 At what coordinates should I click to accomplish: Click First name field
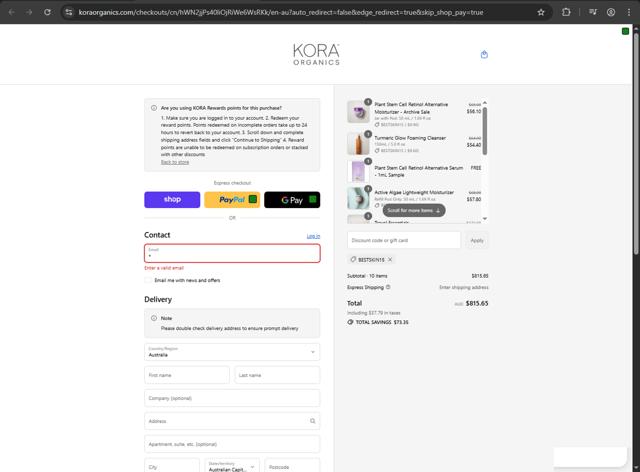point(187,375)
